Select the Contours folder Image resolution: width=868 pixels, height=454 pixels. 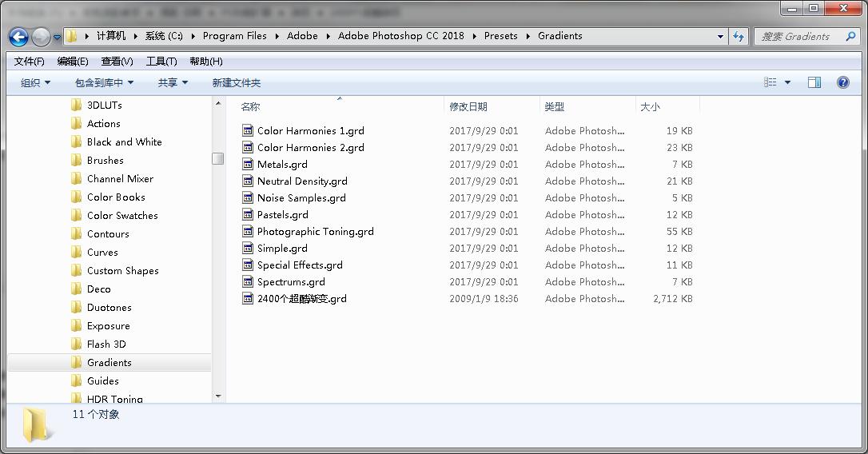[x=108, y=233]
